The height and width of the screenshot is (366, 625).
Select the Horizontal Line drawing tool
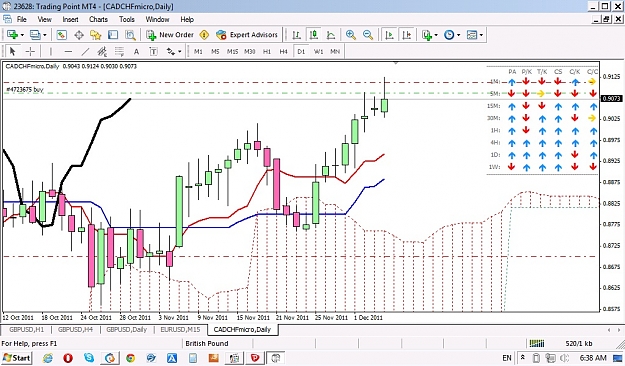coord(68,51)
